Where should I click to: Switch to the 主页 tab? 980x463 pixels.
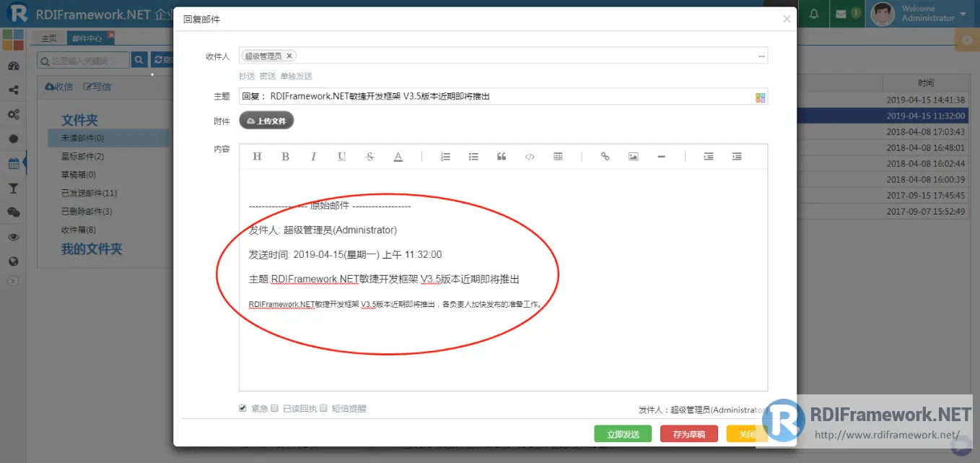click(49, 38)
